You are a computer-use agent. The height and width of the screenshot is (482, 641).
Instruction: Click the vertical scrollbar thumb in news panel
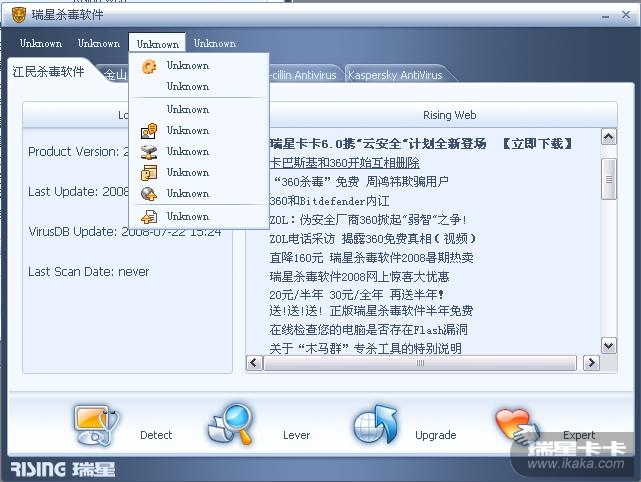tap(609, 179)
